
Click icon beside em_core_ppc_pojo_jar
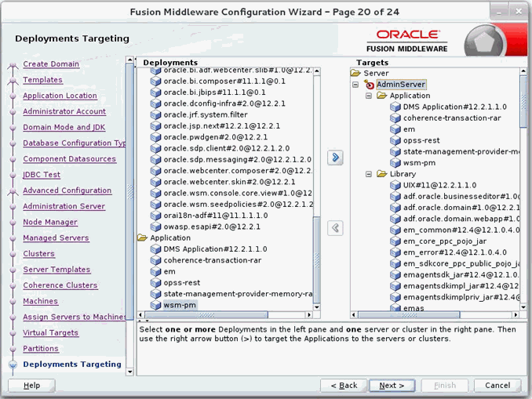coord(395,241)
